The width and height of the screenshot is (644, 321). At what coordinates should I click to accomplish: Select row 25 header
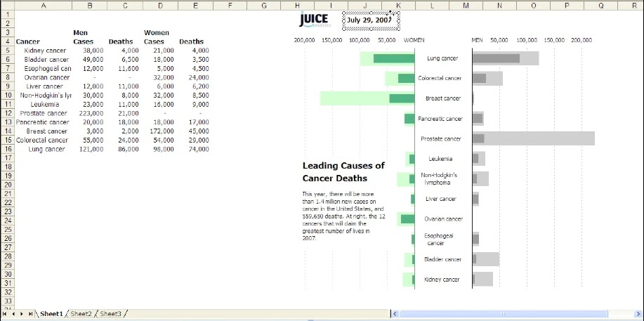tap(7, 230)
